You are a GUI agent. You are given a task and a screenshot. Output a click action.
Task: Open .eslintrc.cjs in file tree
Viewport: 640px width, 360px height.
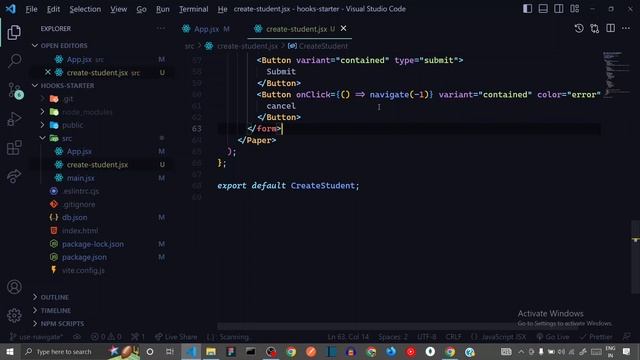(x=80, y=191)
